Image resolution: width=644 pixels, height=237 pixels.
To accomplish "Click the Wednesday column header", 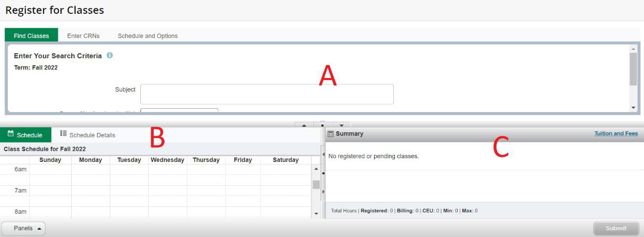I will [168, 159].
